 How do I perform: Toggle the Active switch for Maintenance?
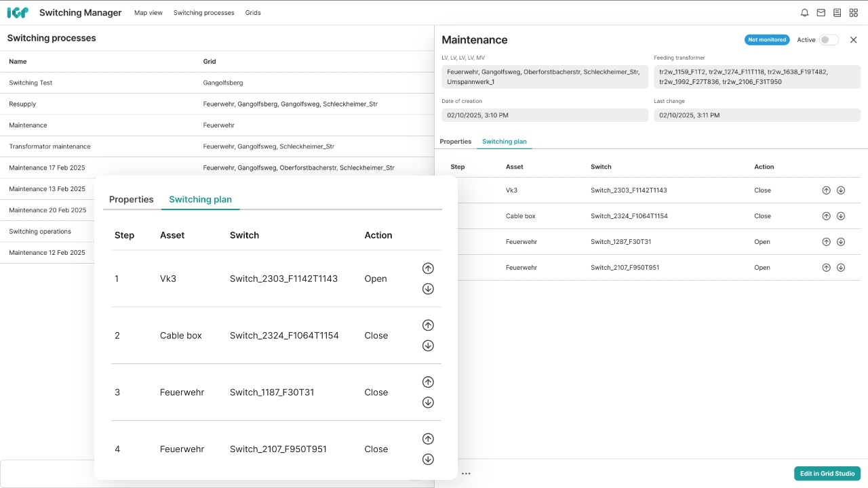[830, 40]
